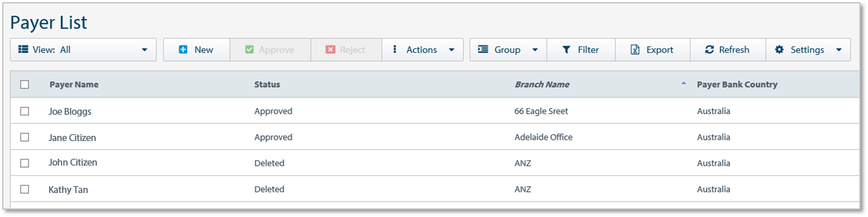Click the blue plus icon for New
This screenshot has height=217, width=868.
tap(183, 50)
